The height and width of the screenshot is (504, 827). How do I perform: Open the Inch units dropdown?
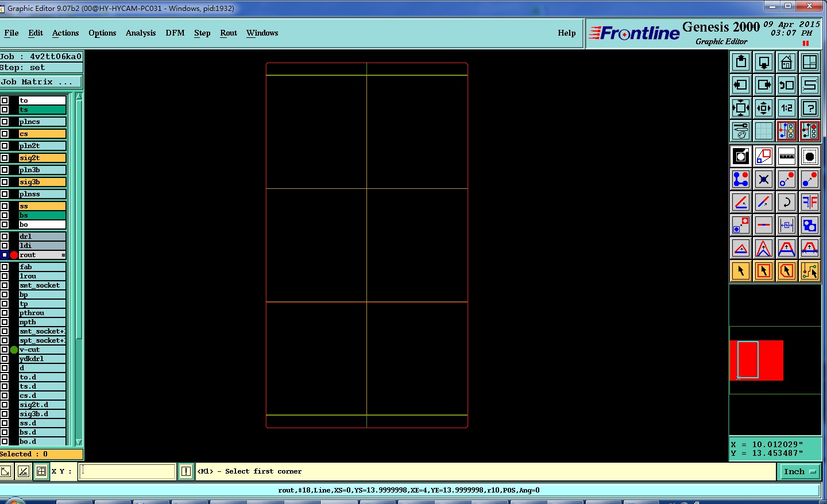pos(799,471)
